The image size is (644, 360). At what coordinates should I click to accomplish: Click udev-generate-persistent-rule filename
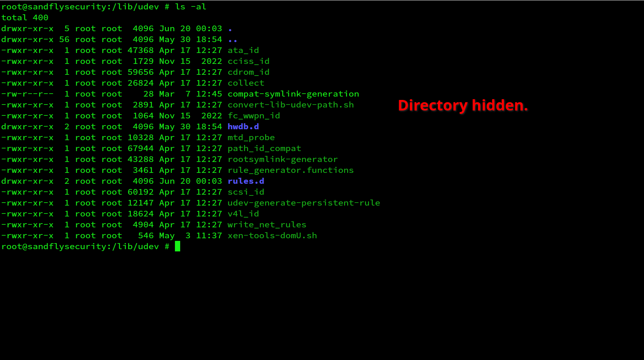(x=304, y=203)
